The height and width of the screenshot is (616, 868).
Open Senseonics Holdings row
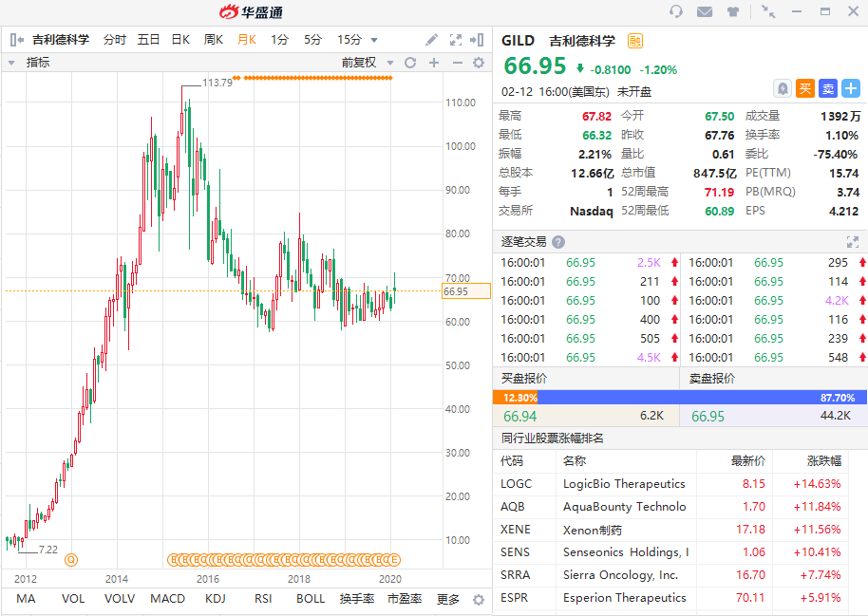[670, 552]
